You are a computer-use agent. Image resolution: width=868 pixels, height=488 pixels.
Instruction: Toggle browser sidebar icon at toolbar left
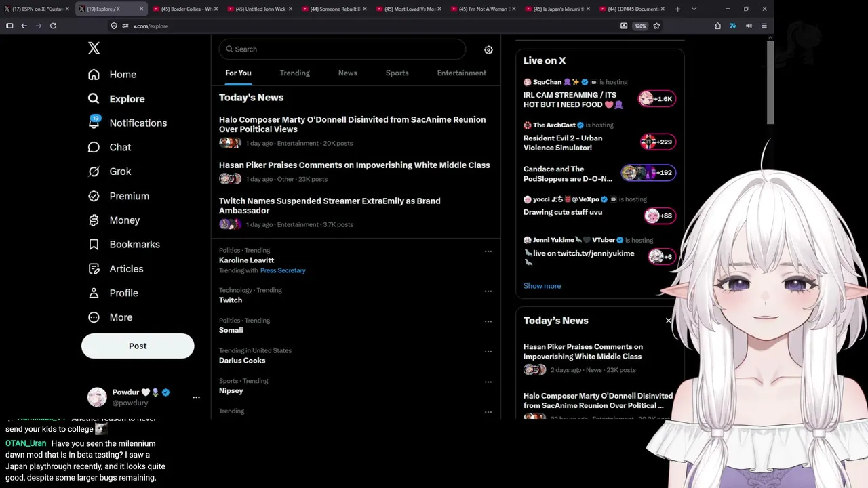(9, 26)
